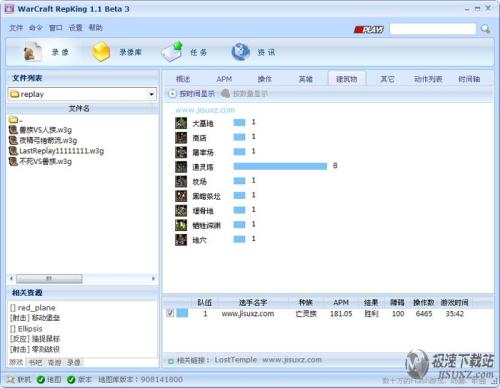Click the game time 35:42

click(x=455, y=314)
